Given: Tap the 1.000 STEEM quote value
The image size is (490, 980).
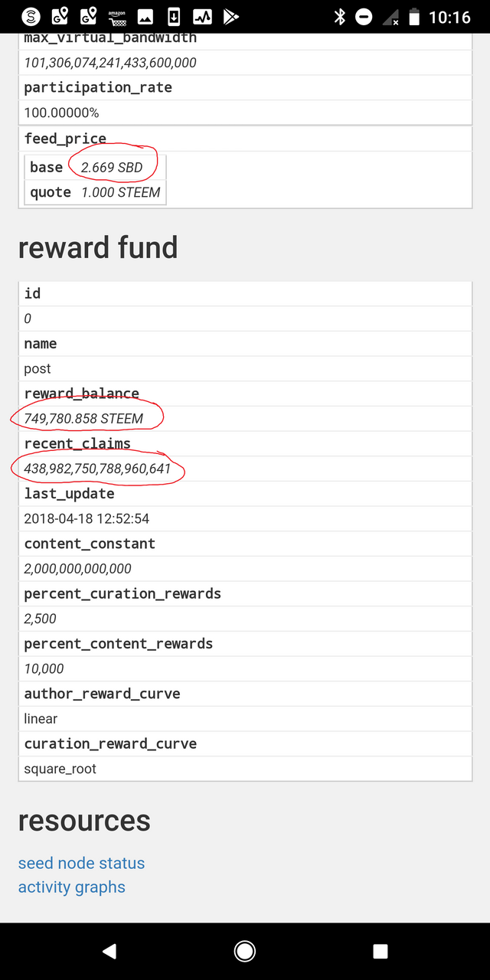Looking at the screenshot, I should coord(121,192).
